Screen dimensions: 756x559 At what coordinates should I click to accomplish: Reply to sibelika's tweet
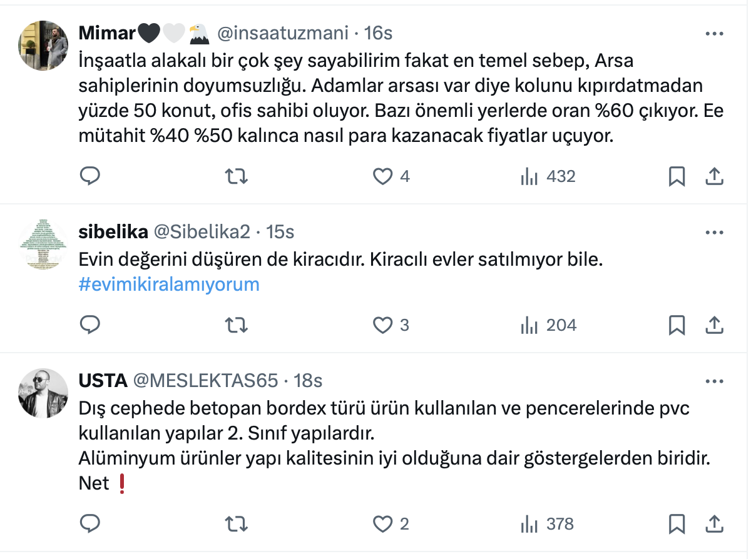[x=90, y=325]
